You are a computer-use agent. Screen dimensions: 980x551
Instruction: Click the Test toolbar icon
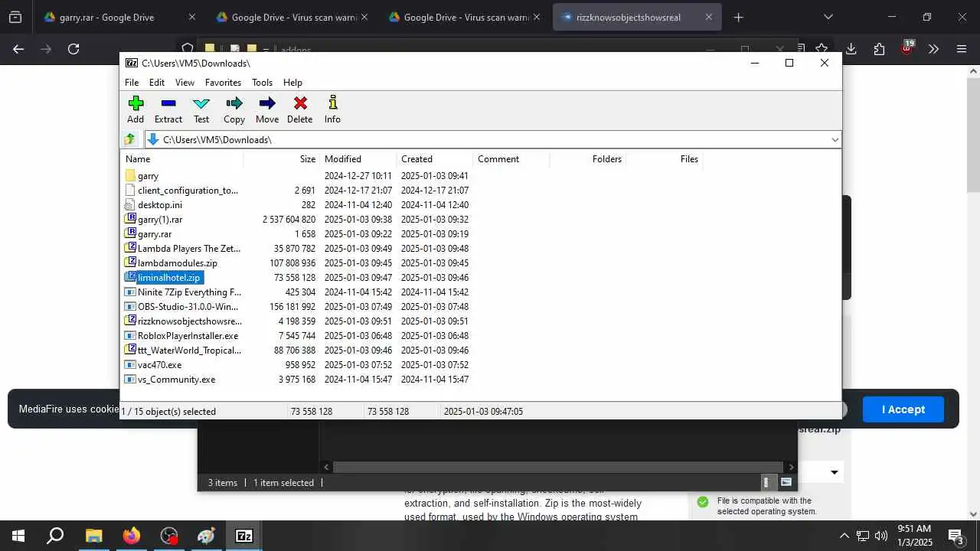[201, 109]
